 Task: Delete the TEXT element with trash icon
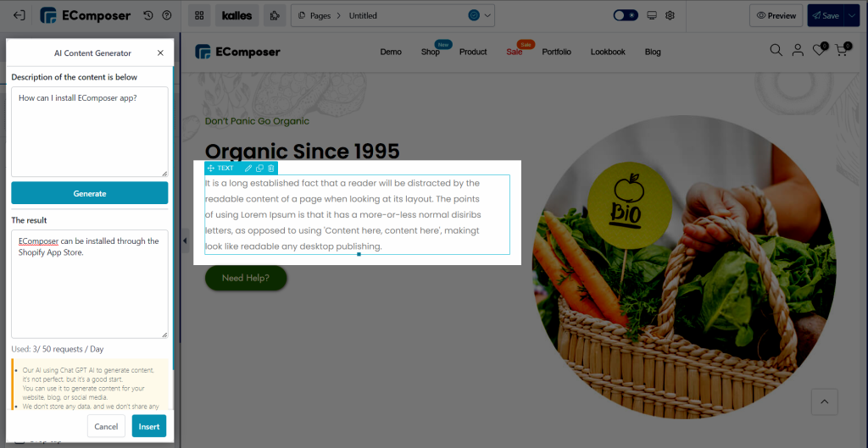coord(270,169)
